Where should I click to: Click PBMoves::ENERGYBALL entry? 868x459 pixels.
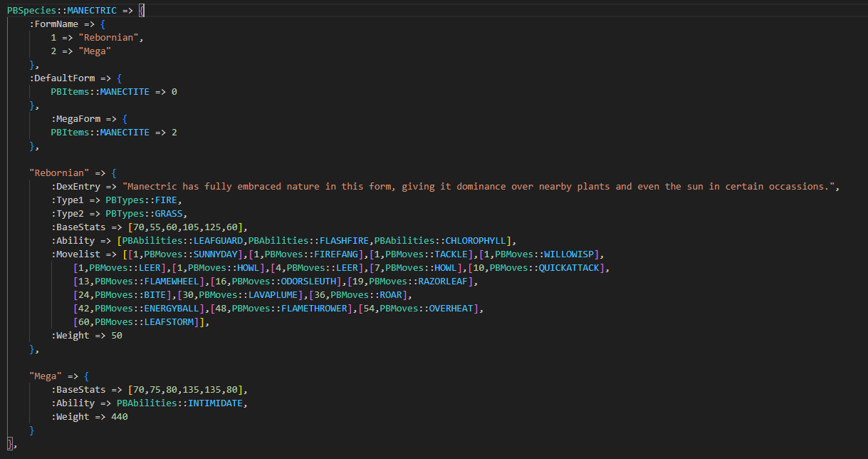(138, 309)
